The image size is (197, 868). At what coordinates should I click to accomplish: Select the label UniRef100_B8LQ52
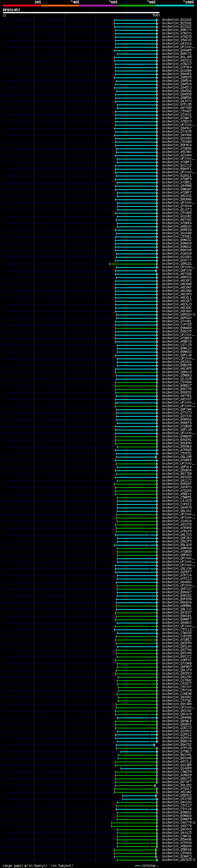coord(176,785)
